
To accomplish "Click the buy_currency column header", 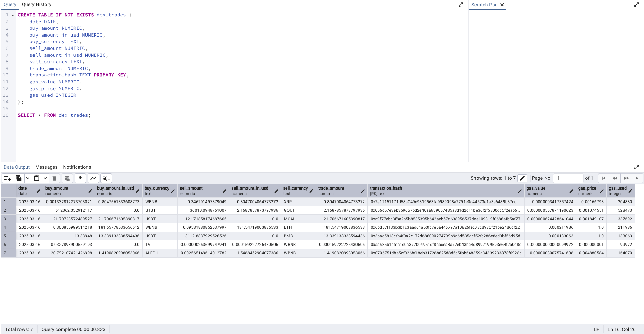I will (x=160, y=191).
